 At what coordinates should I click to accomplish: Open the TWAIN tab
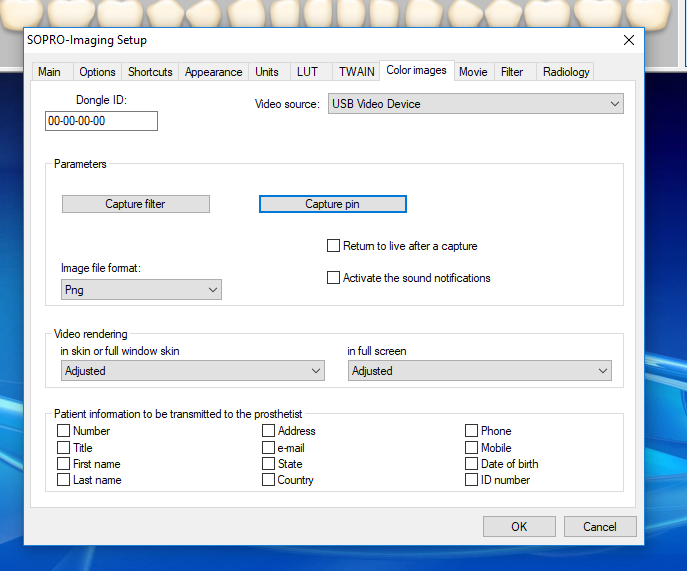pyautogui.click(x=357, y=72)
